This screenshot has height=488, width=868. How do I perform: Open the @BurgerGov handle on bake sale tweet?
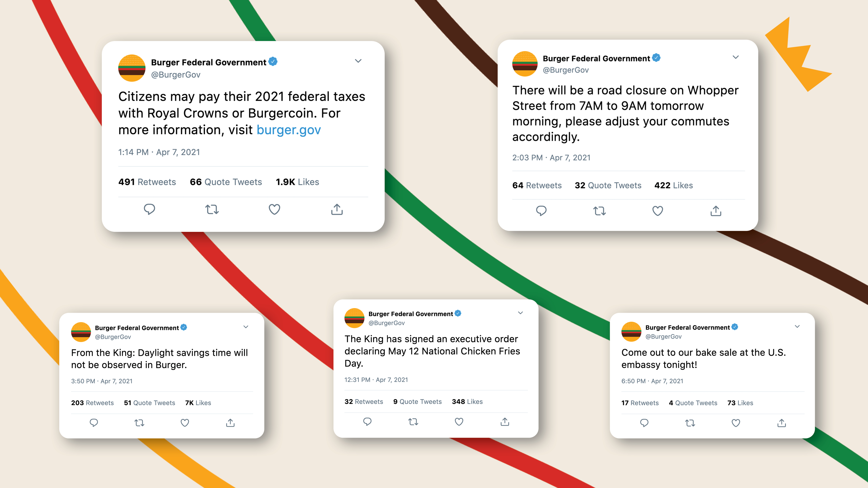click(663, 336)
